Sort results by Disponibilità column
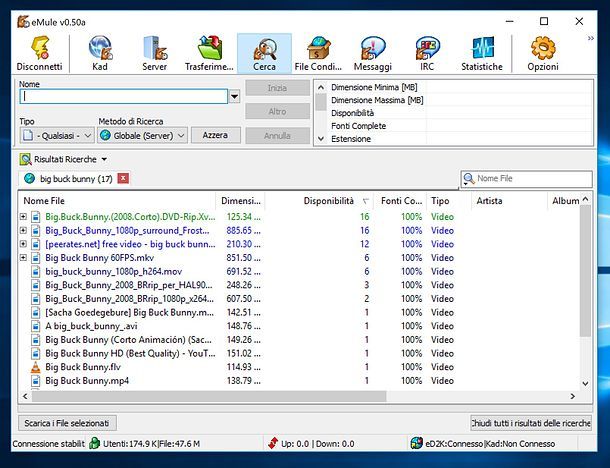Screen dimensions: 610x468 coord(328,201)
